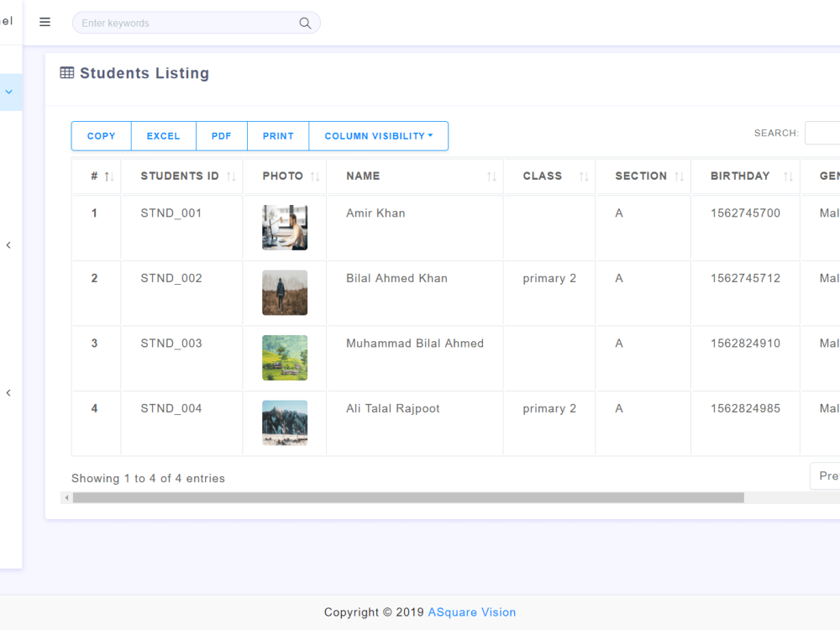Open the Column Visibility dropdown

[378, 136]
